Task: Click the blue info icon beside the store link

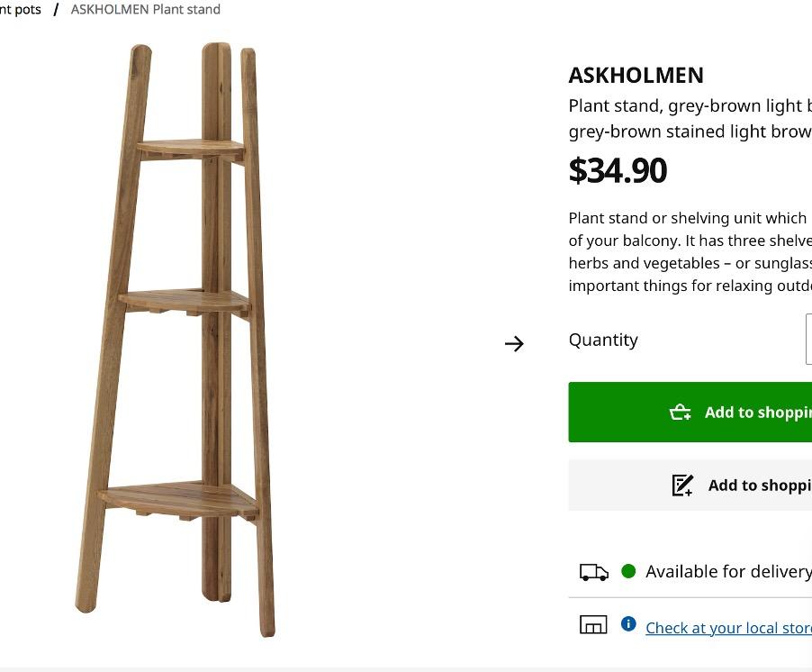Action: coord(628,623)
